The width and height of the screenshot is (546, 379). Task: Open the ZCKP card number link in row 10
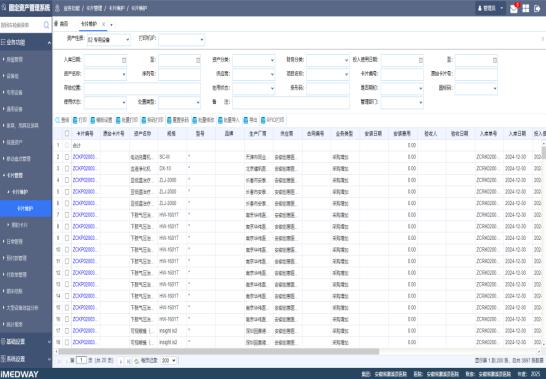pos(84,250)
